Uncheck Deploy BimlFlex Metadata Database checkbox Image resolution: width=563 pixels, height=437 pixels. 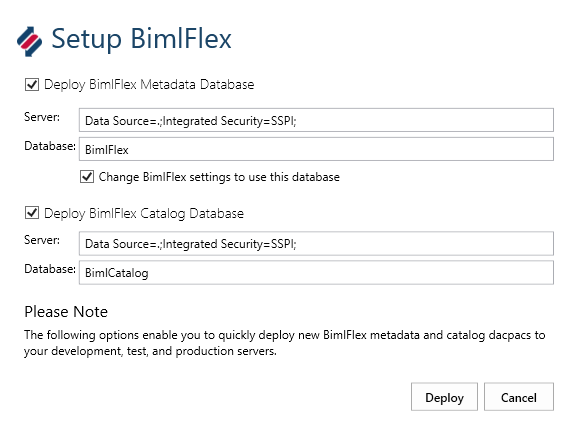pyautogui.click(x=32, y=85)
